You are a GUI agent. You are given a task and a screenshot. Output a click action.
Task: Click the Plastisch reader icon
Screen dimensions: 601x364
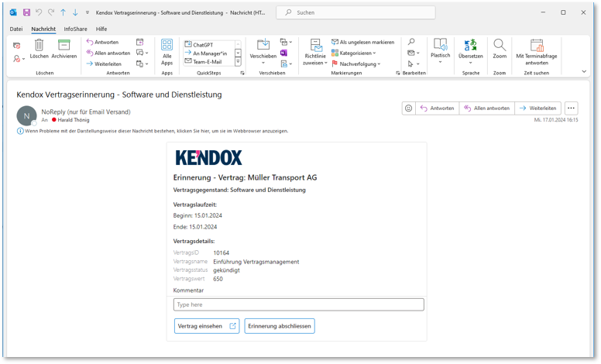point(441,45)
